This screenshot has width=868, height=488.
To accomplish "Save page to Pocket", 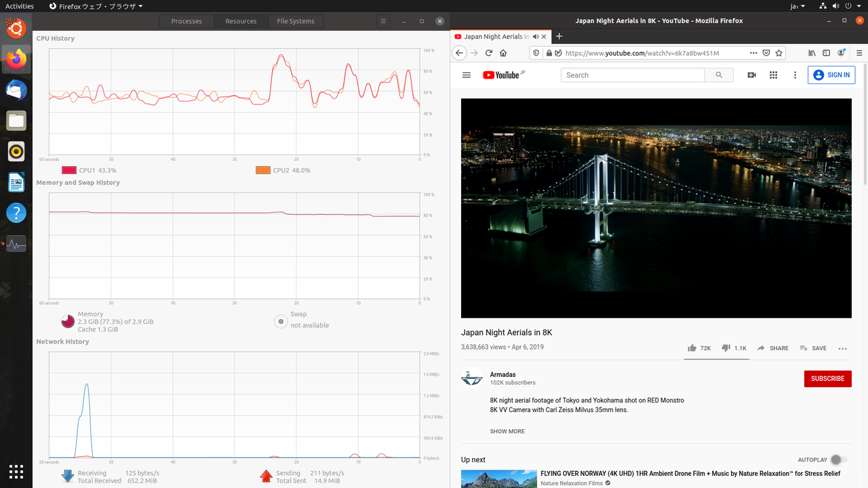I will tap(766, 53).
